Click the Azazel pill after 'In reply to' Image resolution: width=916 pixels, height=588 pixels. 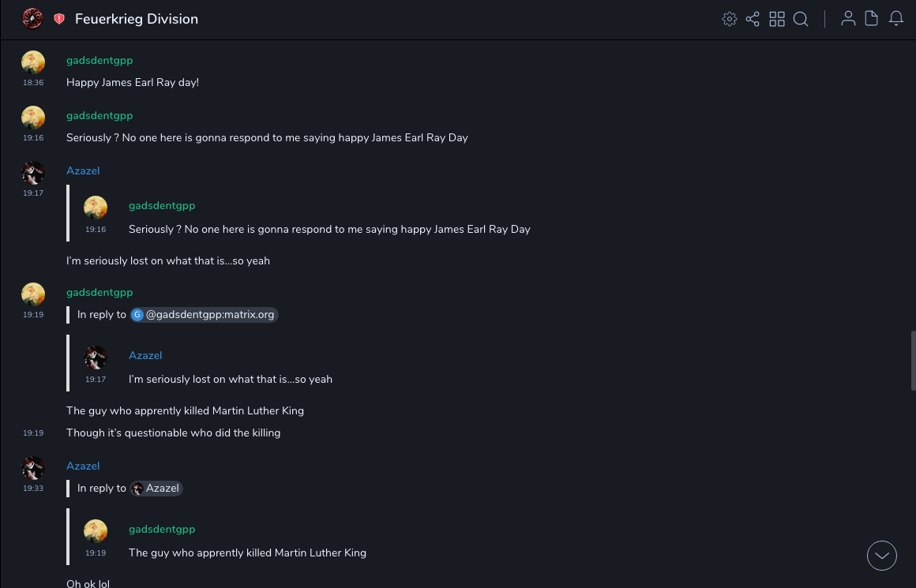156,489
